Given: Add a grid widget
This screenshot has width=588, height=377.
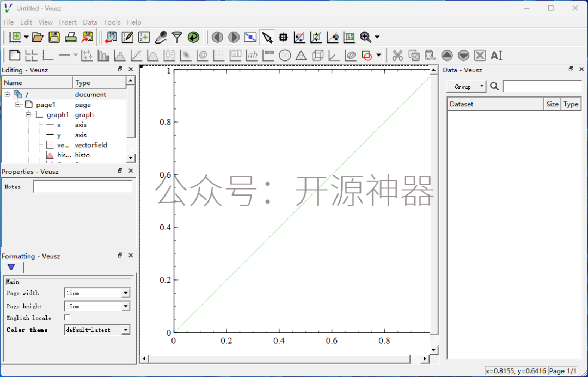Looking at the screenshot, I should (31, 56).
